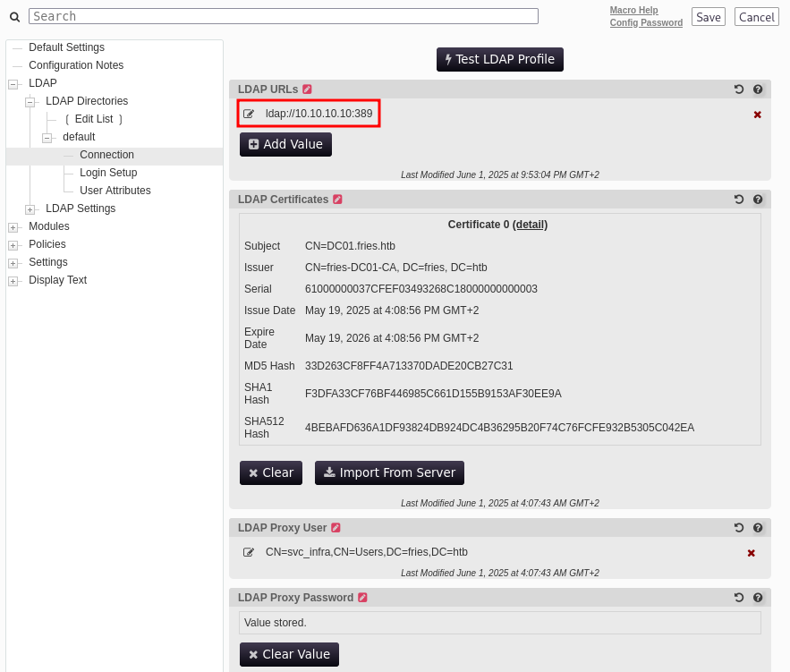
Task: Click the pink edit icon beside LDAP URLs
Action: (x=308, y=89)
